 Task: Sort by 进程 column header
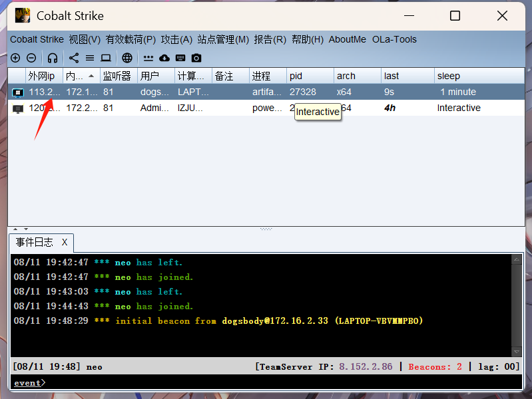268,76
